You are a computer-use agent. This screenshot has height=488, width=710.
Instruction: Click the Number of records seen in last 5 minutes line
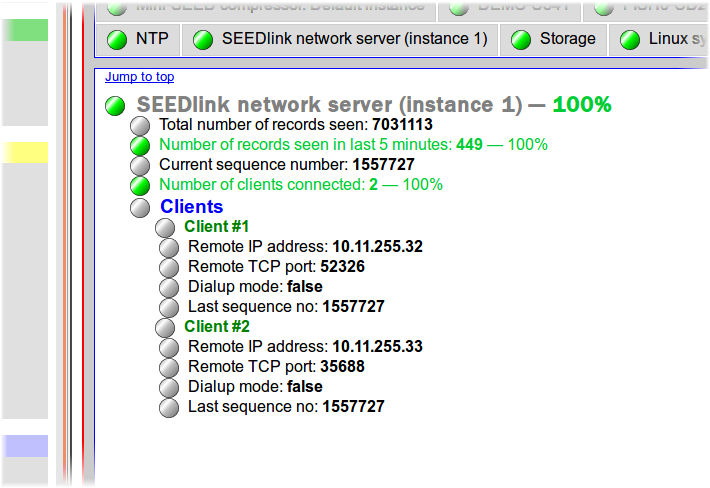[x=353, y=144]
